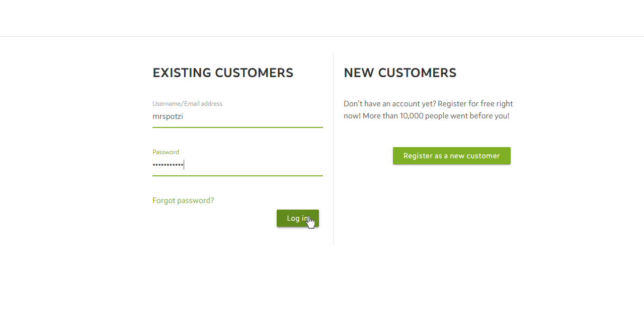Click the blank white header bar
644x330 pixels.
322,18
